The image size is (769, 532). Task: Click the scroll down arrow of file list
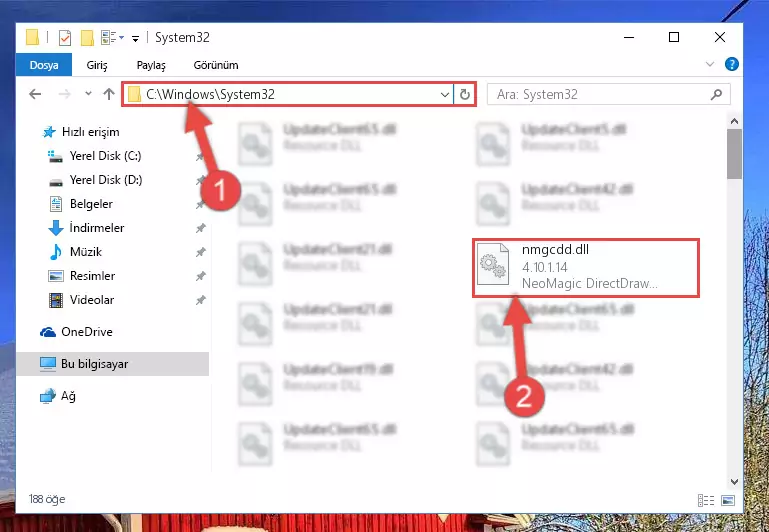pos(734,482)
